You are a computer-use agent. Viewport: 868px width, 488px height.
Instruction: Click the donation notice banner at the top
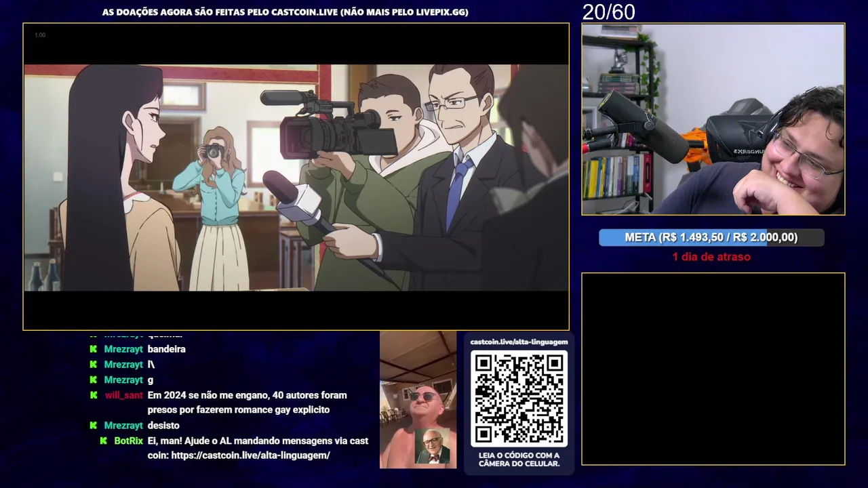pos(285,12)
